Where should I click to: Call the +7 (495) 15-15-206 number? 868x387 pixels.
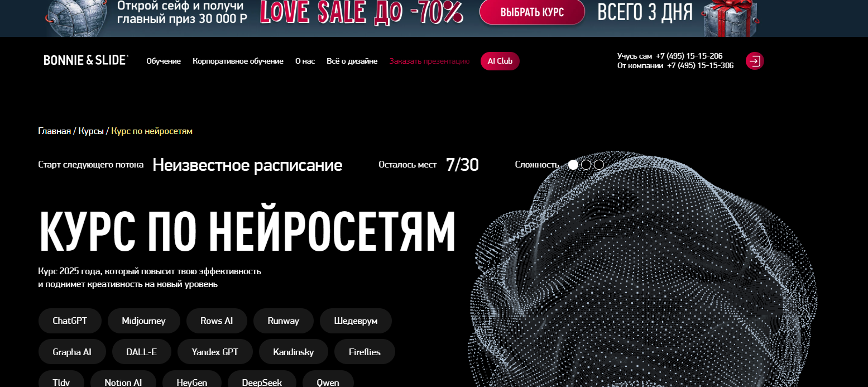(x=689, y=56)
